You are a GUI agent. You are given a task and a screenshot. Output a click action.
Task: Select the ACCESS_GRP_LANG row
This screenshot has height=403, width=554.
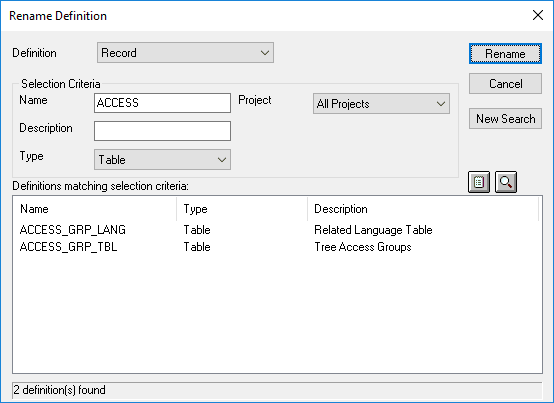(x=277, y=230)
